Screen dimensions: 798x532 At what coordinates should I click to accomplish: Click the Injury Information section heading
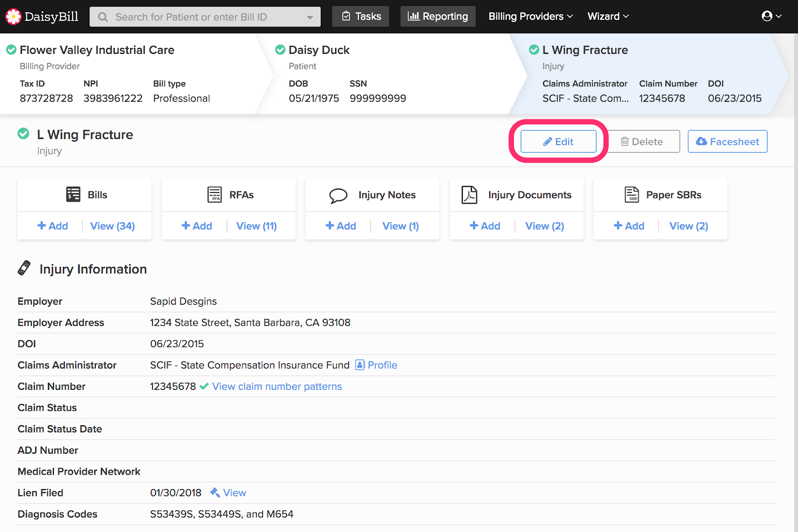click(x=93, y=269)
